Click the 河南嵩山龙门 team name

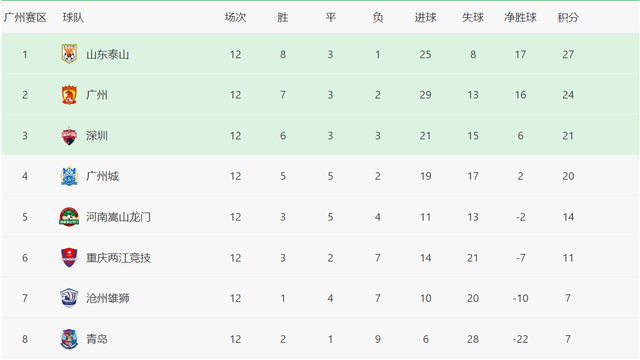[x=118, y=217]
